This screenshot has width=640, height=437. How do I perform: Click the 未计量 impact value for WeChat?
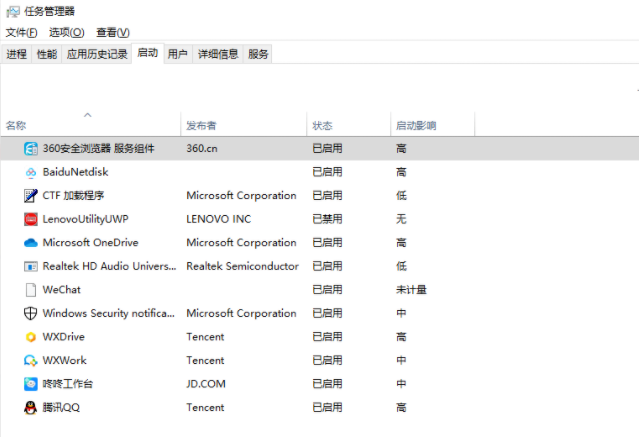(411, 290)
